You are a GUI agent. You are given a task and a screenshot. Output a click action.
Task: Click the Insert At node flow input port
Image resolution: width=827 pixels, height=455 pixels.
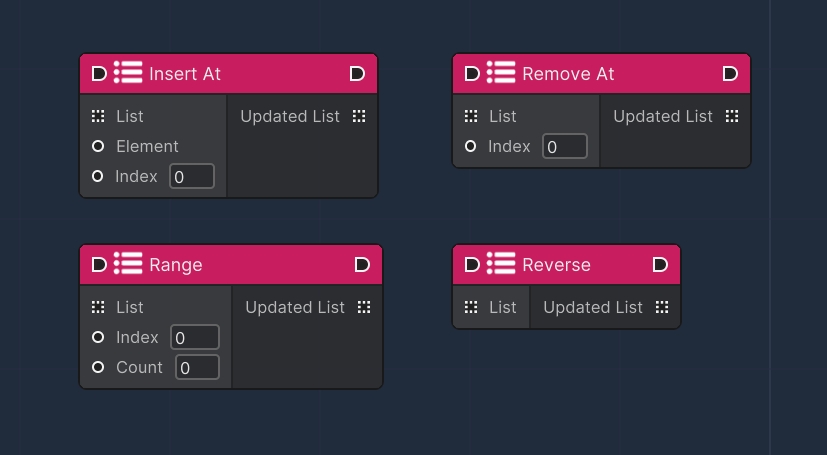click(x=98, y=74)
